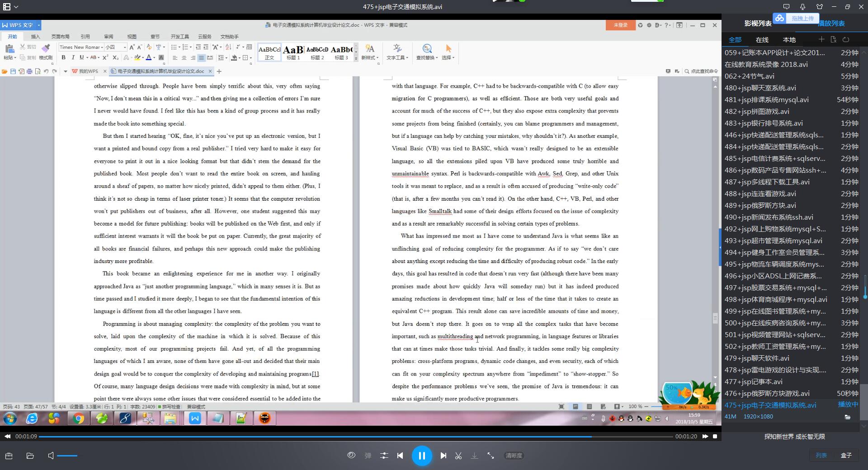
Task: Play 062+24节气.avi from the playlist
Action: (x=791, y=76)
